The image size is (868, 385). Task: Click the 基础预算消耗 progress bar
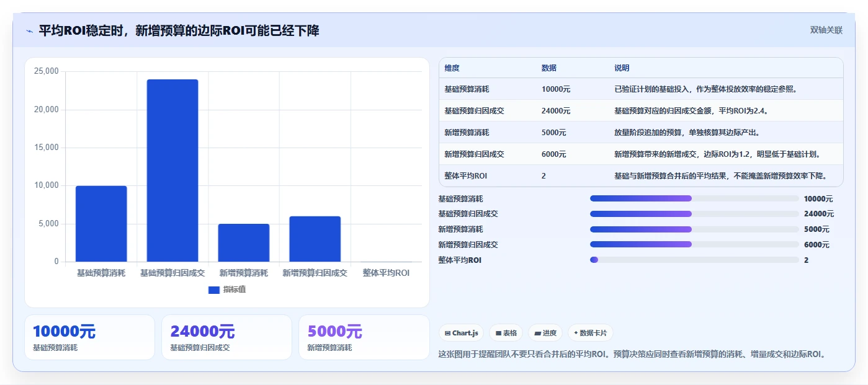(694, 198)
